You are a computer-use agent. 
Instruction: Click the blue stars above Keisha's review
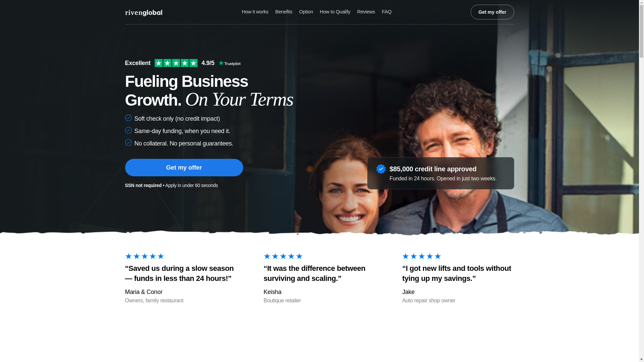pos(283,256)
